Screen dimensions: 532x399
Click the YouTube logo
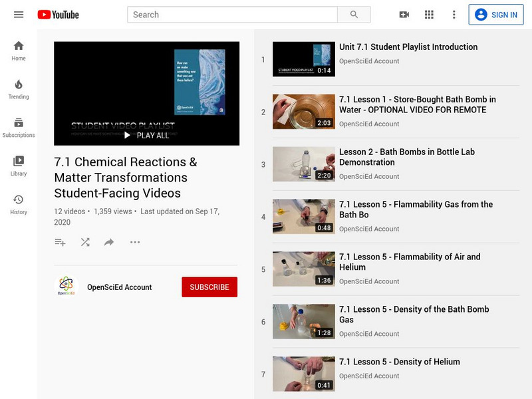(x=57, y=13)
